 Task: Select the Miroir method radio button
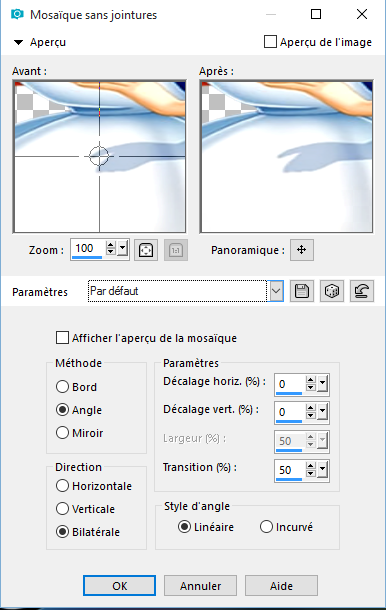(x=62, y=433)
